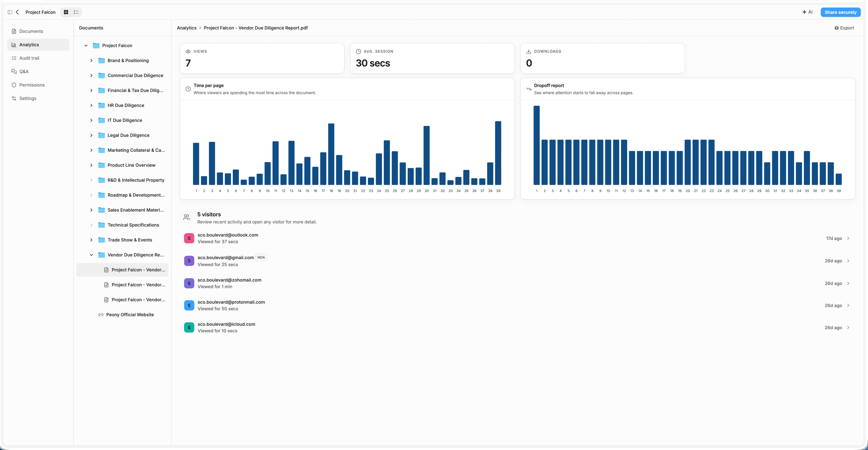Click the Analytics breadcrumb link
This screenshot has width=868, height=450.
coord(187,28)
